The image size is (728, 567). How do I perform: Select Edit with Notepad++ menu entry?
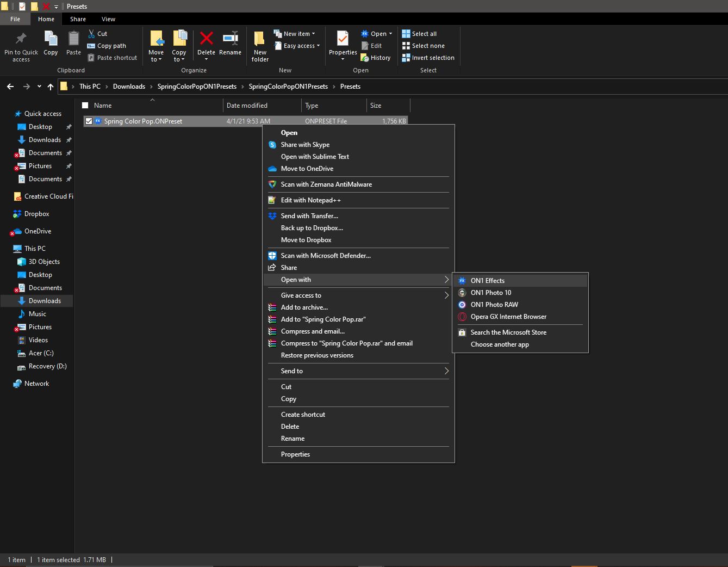[310, 200]
